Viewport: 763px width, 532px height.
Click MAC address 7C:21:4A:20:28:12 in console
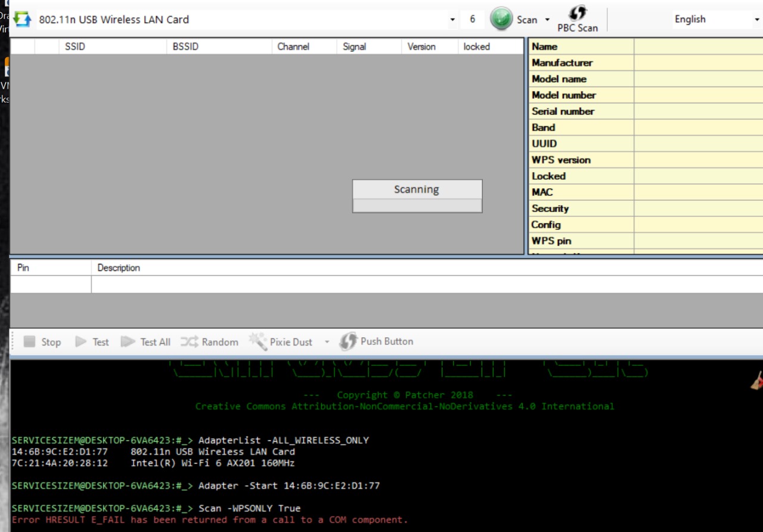point(60,463)
